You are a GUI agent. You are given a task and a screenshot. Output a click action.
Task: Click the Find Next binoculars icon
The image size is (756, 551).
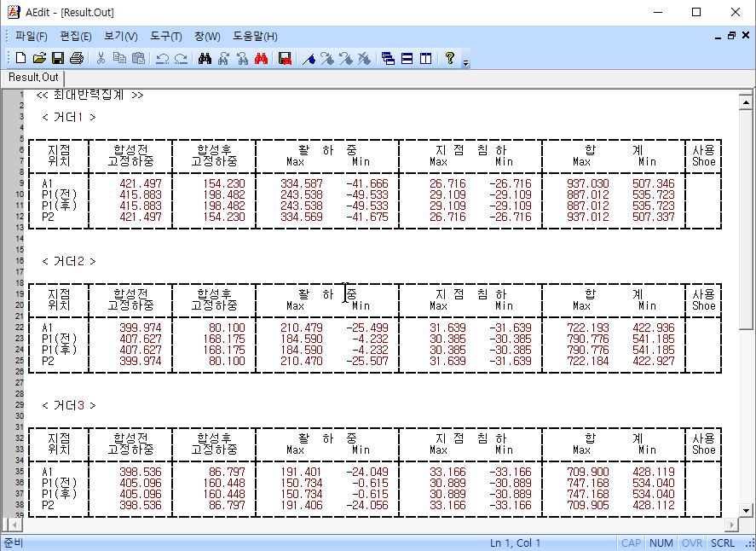223,58
